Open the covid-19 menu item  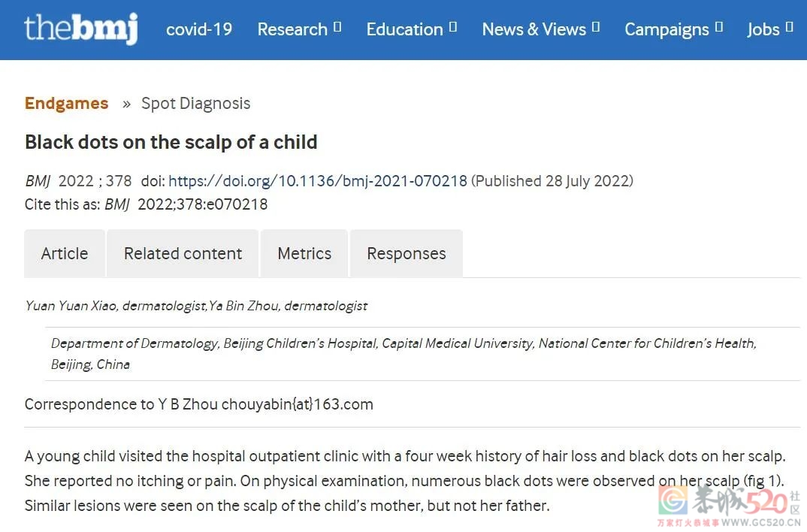199,29
